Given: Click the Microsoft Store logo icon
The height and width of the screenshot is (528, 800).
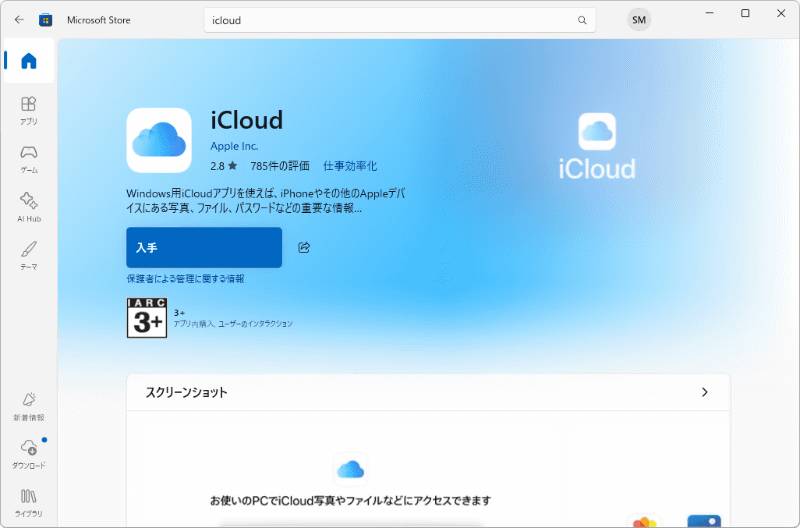Looking at the screenshot, I should pyautogui.click(x=45, y=20).
